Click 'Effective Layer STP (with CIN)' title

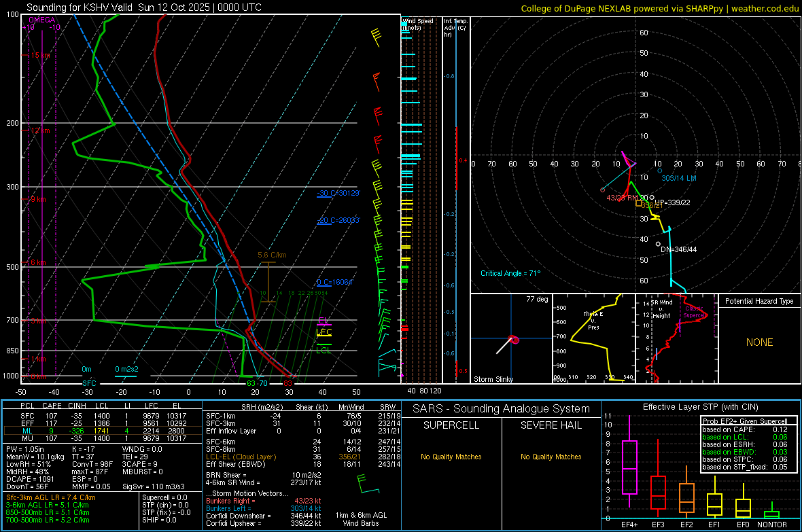(x=700, y=407)
